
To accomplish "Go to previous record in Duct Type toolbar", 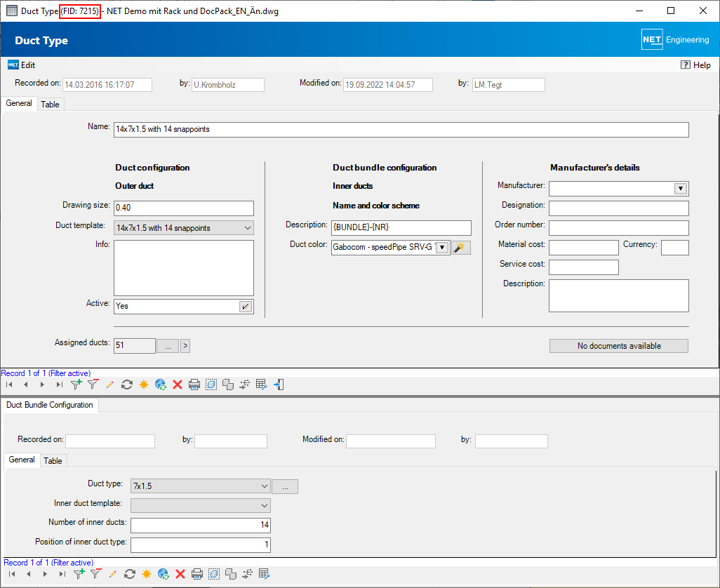I will tap(26, 385).
